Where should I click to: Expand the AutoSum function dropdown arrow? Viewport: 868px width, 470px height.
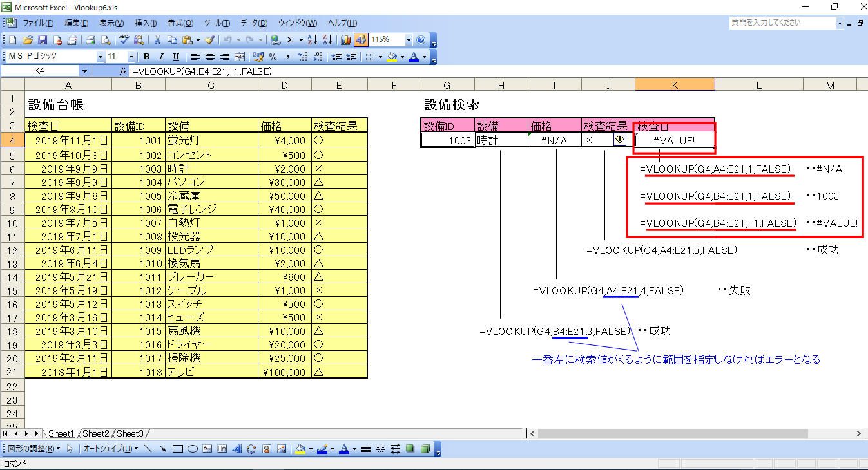301,40
